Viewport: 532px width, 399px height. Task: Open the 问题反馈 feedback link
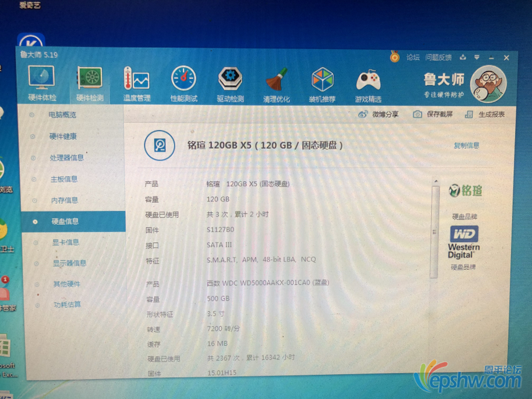(x=438, y=57)
